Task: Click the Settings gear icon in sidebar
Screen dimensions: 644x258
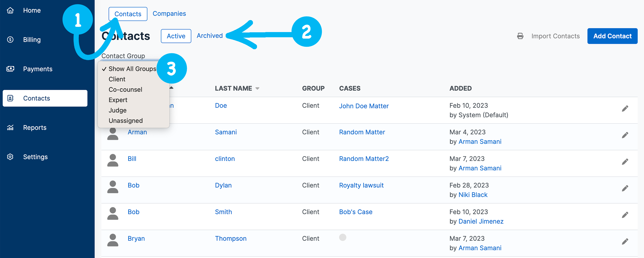Action: (x=10, y=157)
